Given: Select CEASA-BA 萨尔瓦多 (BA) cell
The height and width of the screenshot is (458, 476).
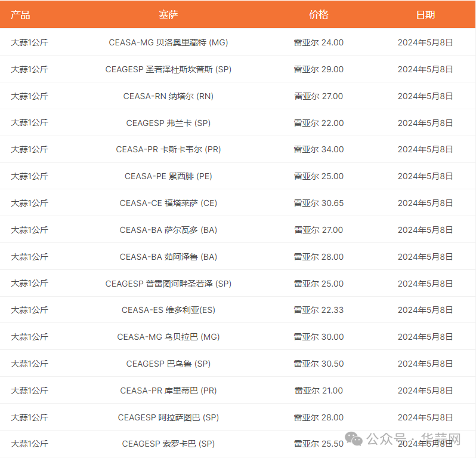Looking at the screenshot, I should coord(168,230).
